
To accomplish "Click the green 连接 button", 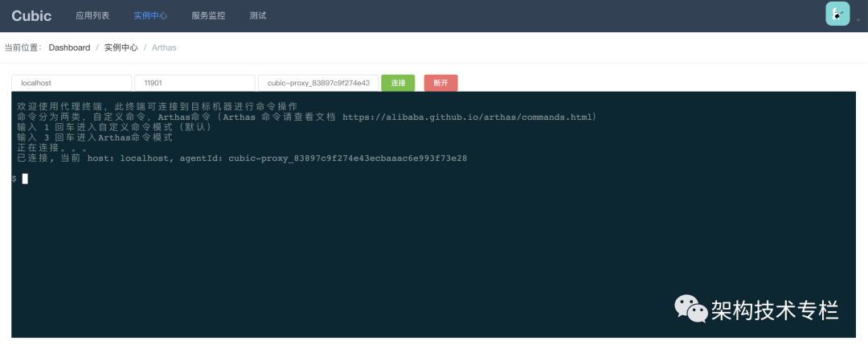I will click(398, 83).
